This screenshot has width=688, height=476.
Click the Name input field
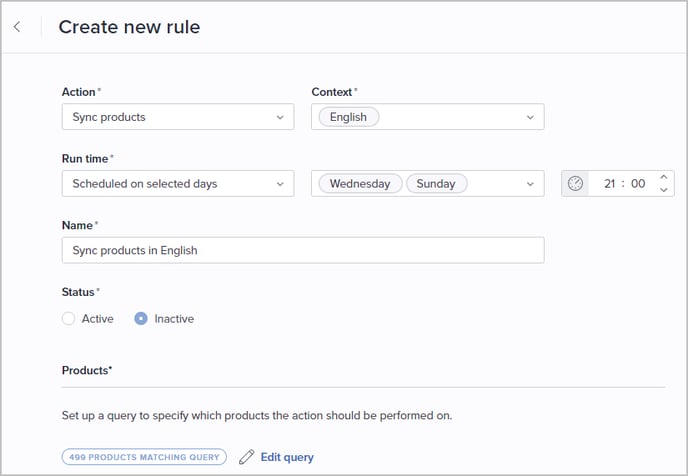pyautogui.click(x=303, y=250)
